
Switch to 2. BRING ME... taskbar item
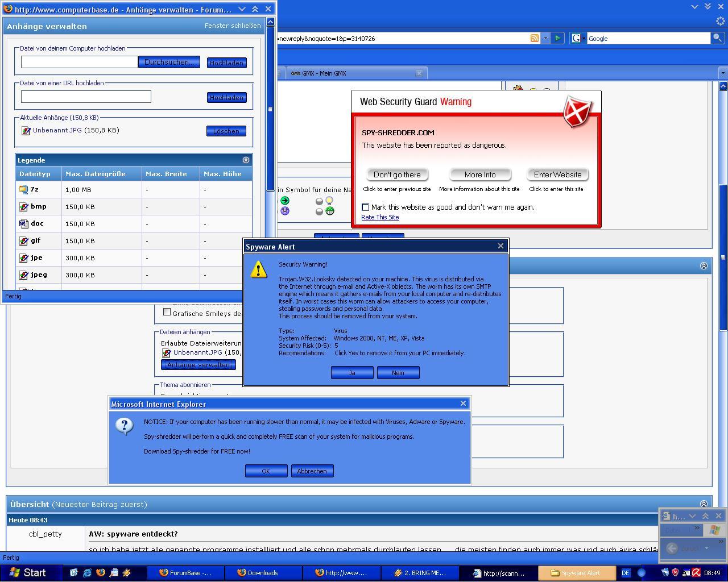420,573
